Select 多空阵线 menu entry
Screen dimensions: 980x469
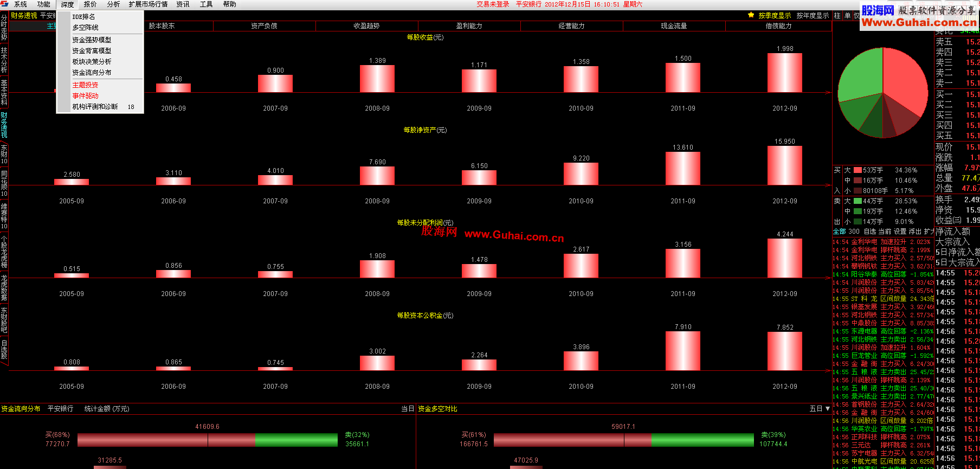click(x=100, y=28)
